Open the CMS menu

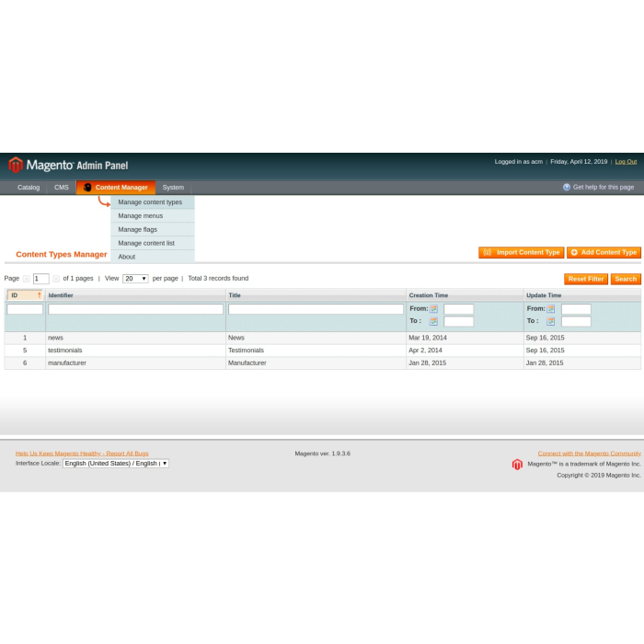click(x=62, y=188)
